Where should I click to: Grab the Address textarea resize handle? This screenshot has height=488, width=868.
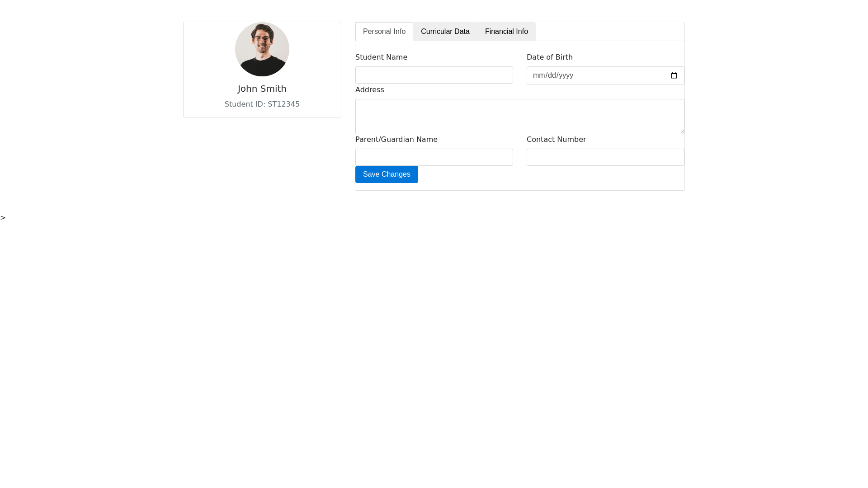pos(681,131)
